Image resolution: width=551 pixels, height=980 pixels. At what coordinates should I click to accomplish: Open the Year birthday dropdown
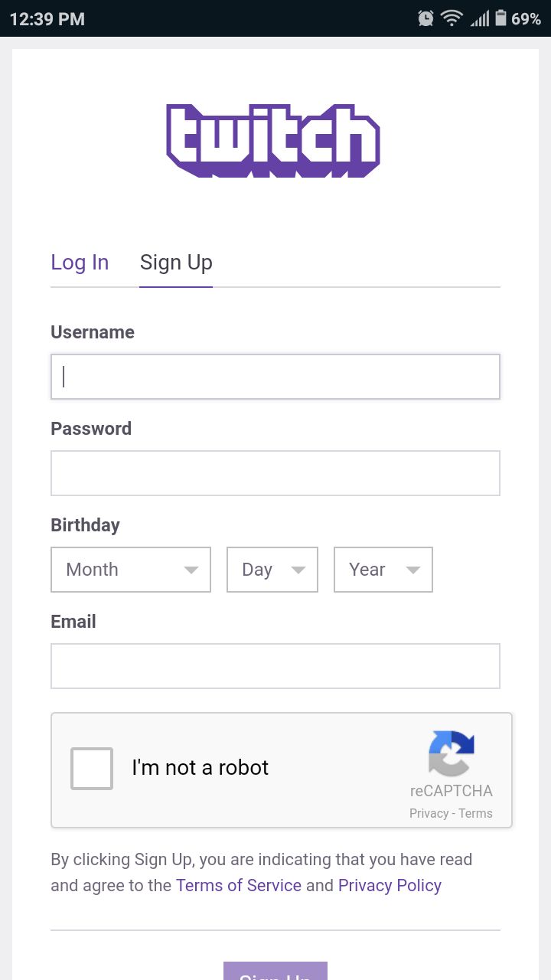pyautogui.click(x=383, y=570)
